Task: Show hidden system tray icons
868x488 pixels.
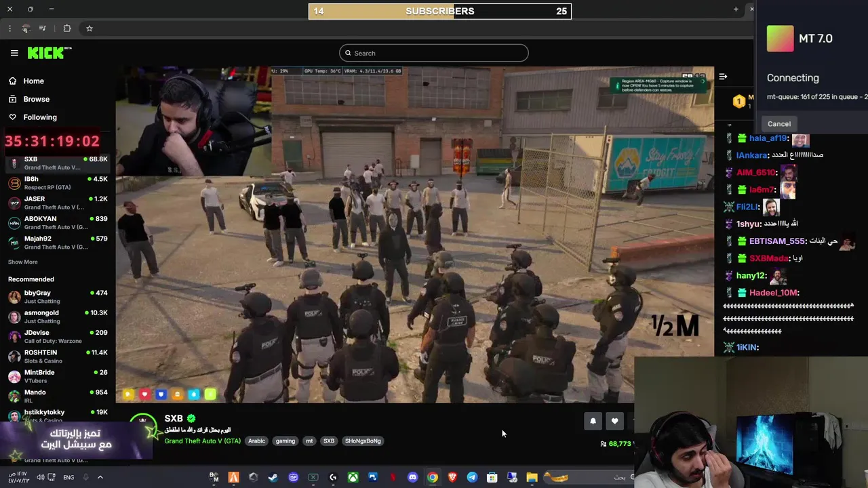Action: 100,477
